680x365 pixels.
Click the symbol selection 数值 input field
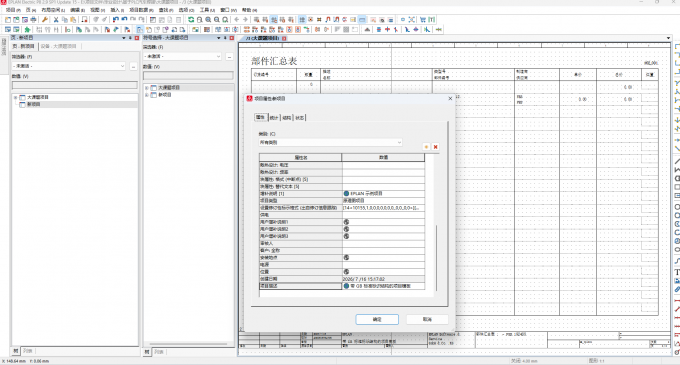point(188,75)
